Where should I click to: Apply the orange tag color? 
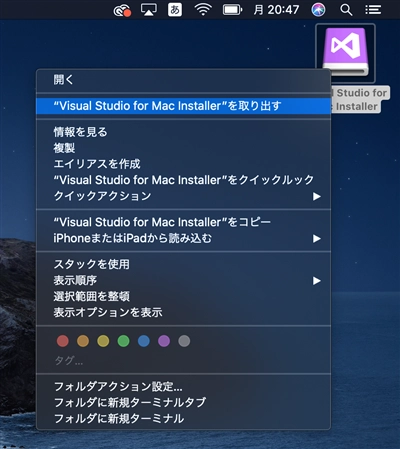click(83, 341)
